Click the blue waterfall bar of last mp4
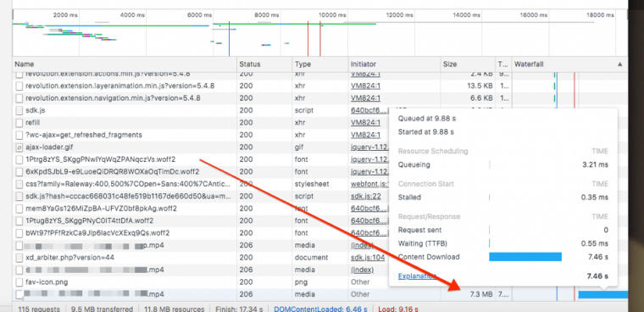This screenshot has height=312, width=644. tap(603, 294)
